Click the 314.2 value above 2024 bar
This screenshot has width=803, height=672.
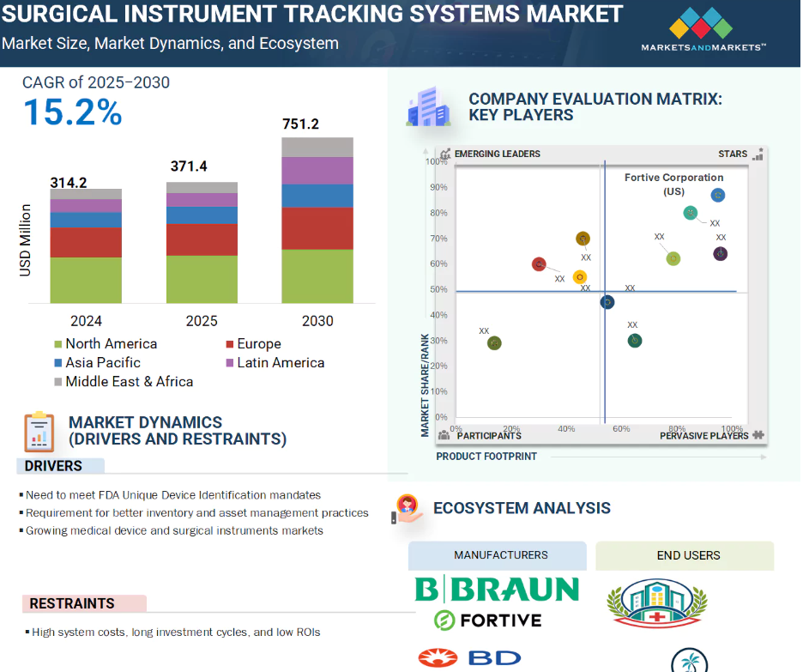coord(69,183)
